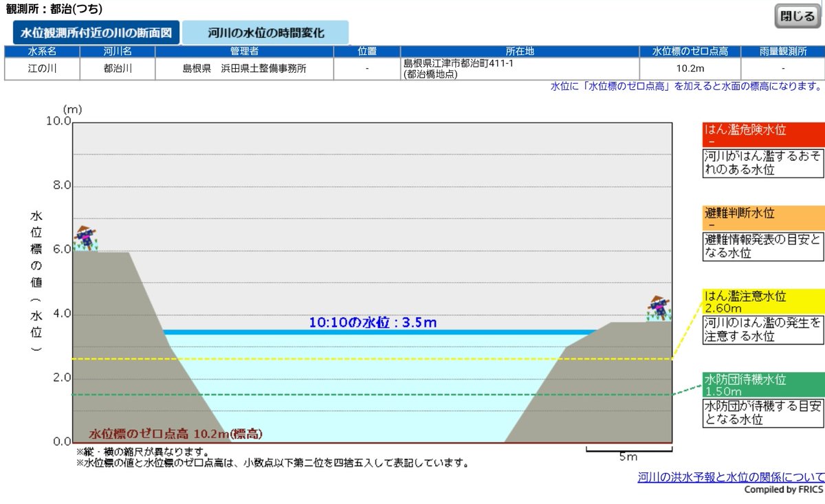The width and height of the screenshot is (825, 504).
Task: Click the Compiled by FRICS text
Action: point(784,490)
